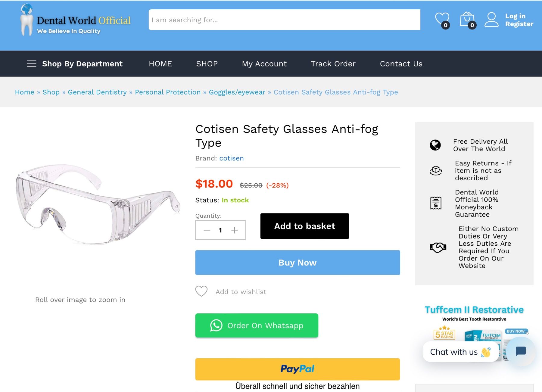
Task: Open the wishlist heart icon in header
Action: 442,20
